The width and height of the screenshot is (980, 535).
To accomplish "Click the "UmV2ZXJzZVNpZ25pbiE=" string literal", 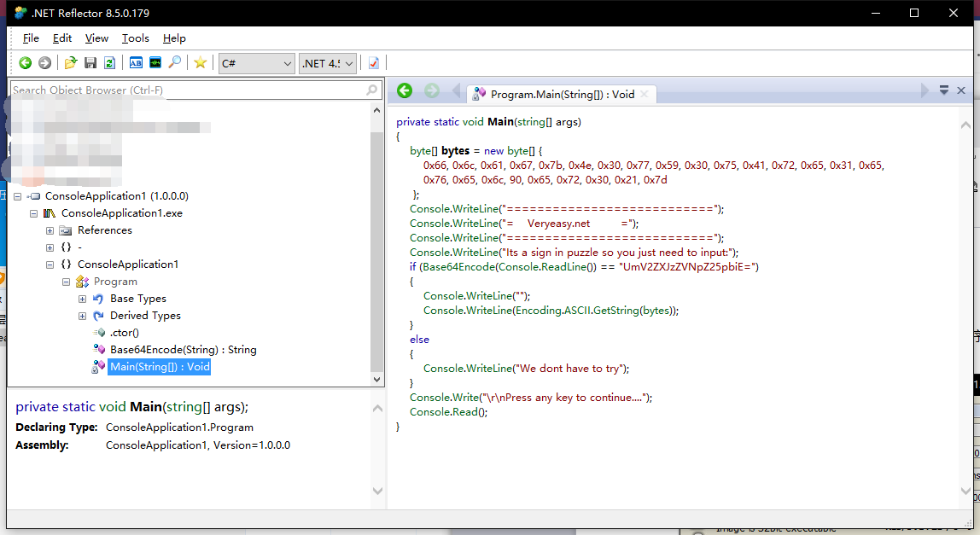I will coord(689,267).
